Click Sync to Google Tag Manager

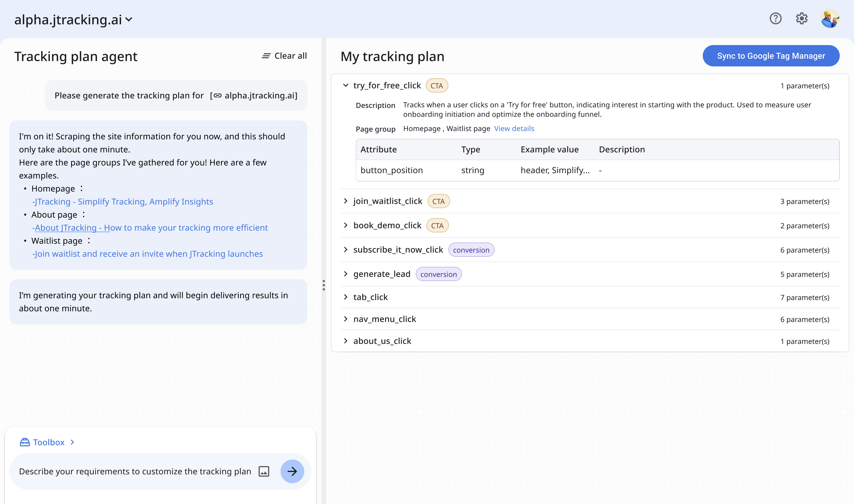point(771,56)
